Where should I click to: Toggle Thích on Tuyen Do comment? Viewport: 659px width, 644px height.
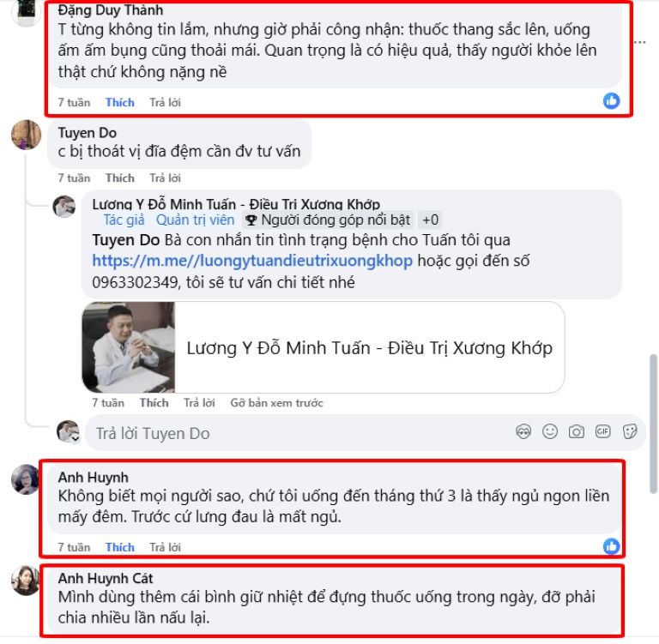pos(120,178)
